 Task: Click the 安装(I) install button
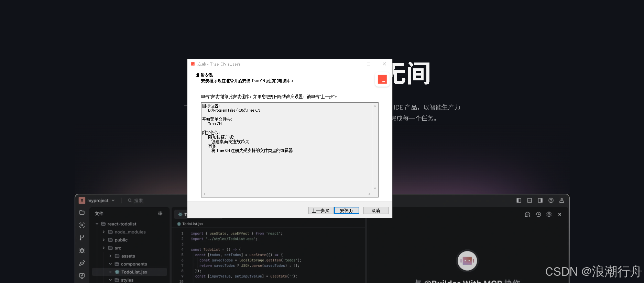click(347, 211)
